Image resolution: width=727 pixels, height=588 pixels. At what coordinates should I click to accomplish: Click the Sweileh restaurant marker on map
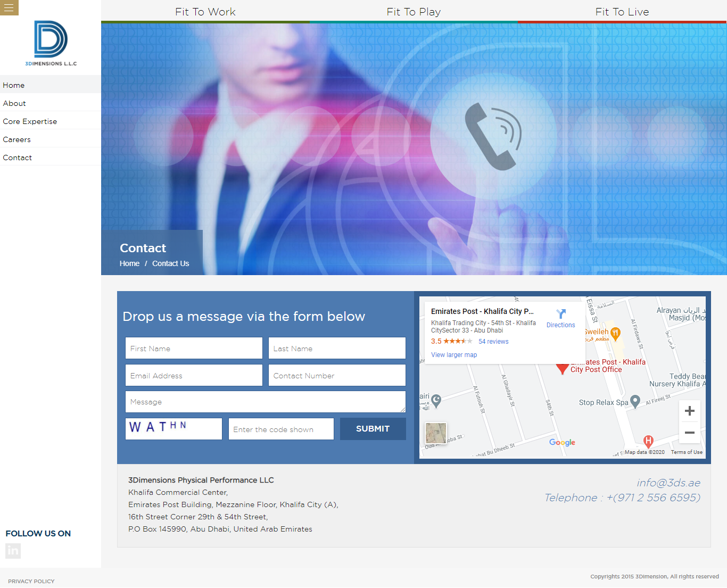tap(615, 334)
